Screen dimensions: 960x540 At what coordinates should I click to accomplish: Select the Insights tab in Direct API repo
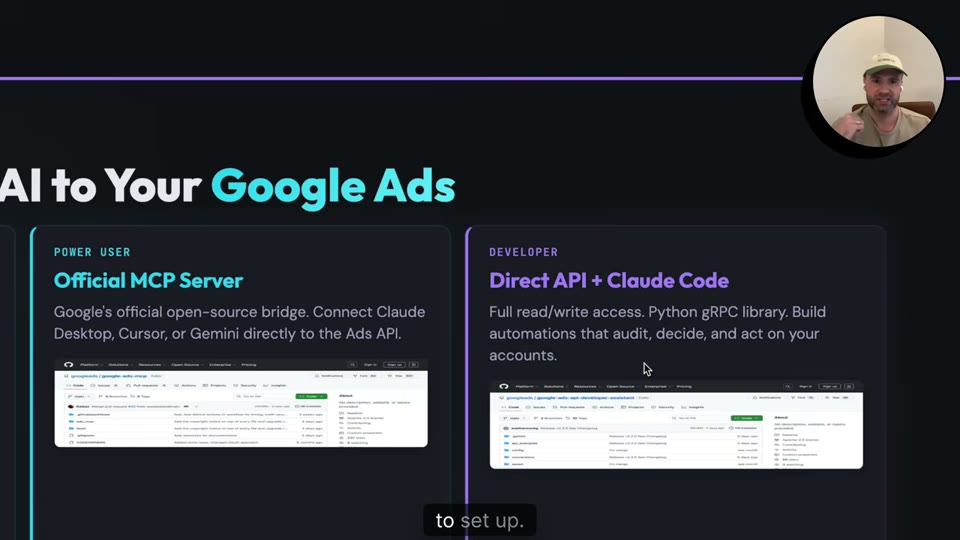(x=693, y=407)
